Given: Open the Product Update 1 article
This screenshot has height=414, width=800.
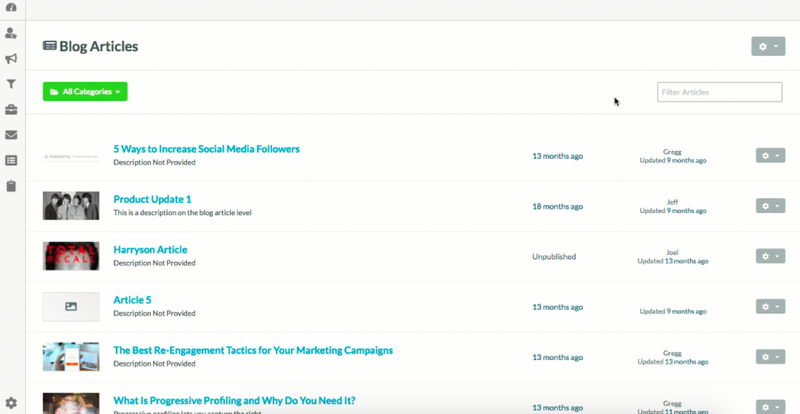Looking at the screenshot, I should [153, 199].
